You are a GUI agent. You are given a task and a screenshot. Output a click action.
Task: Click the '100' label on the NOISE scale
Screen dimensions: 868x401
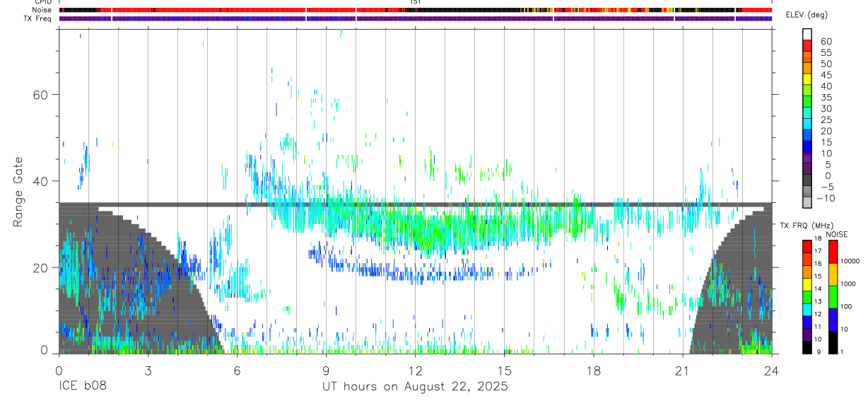(846, 306)
